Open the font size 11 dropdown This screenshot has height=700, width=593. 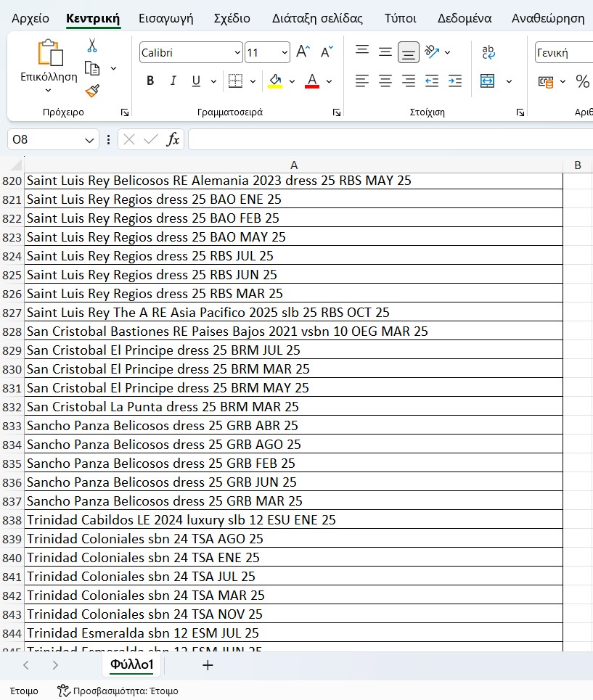point(285,53)
